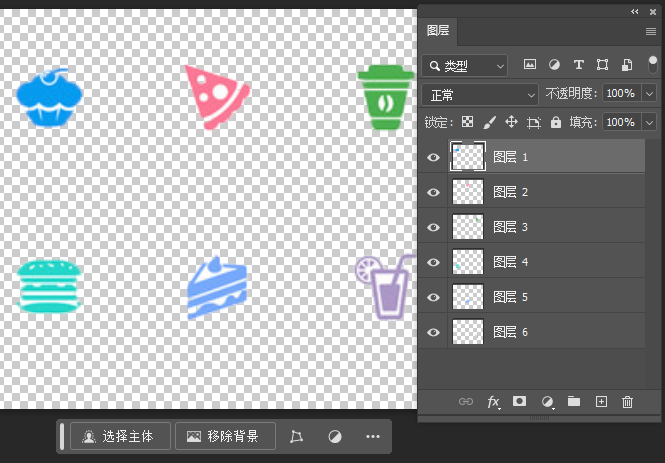
Task: Filter layers by type layer icon
Action: click(x=578, y=64)
